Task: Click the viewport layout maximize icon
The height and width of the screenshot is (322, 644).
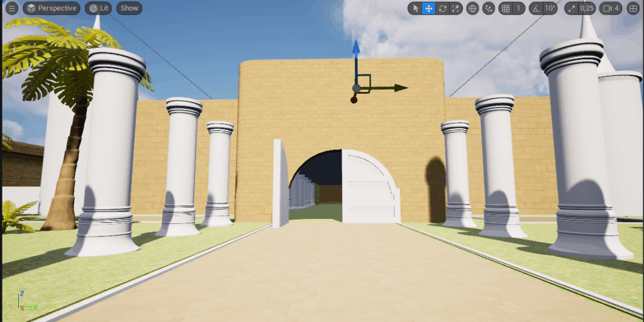Action: tap(633, 8)
